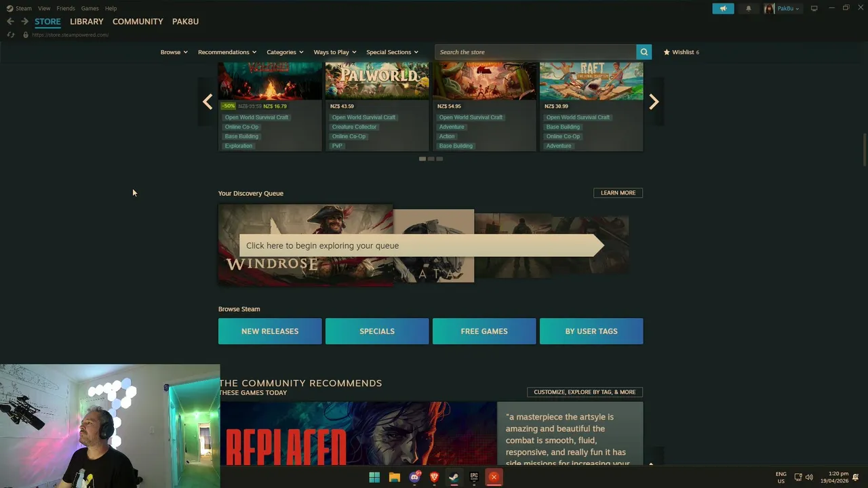
Task: Click the Steam taskbar icon
Action: 454,477
